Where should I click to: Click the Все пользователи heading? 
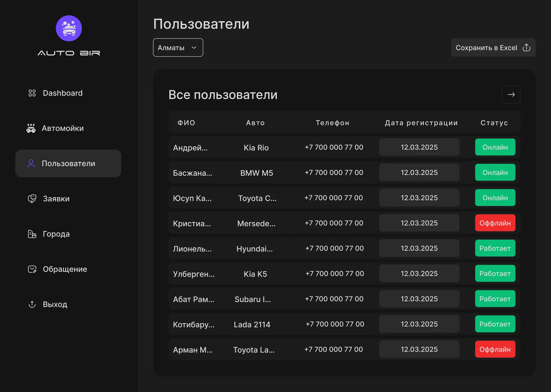223,95
